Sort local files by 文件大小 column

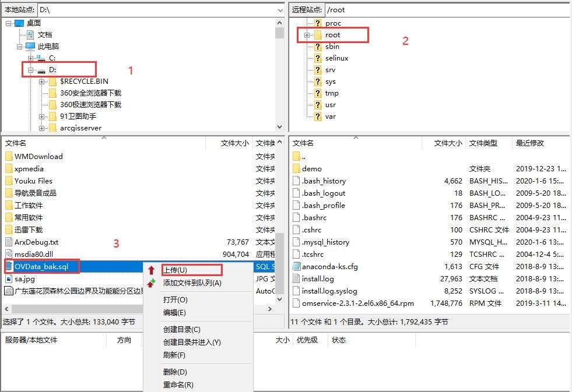(234, 143)
